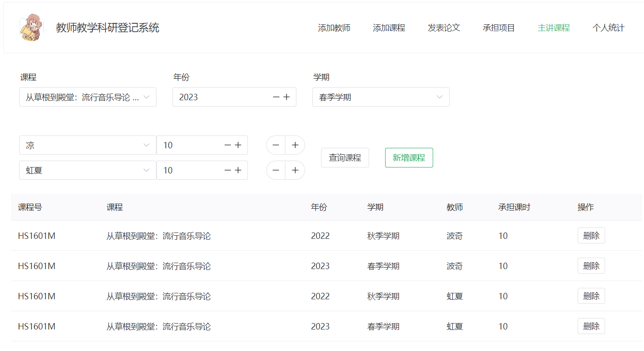Image resolution: width=644 pixels, height=351 pixels.
Task: Open the 学期 semester dropdown showing 春季学期
Action: (381, 97)
